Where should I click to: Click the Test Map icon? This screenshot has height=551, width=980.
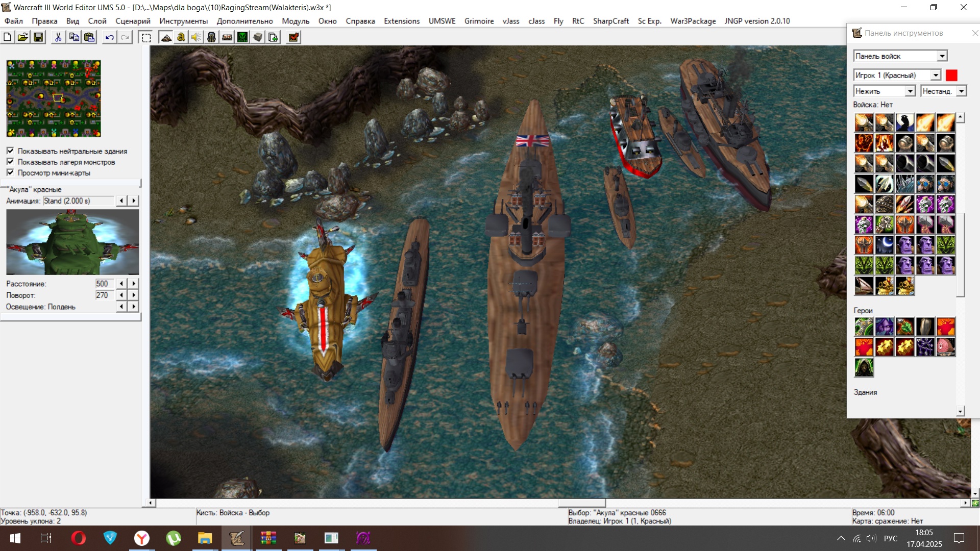293,37
